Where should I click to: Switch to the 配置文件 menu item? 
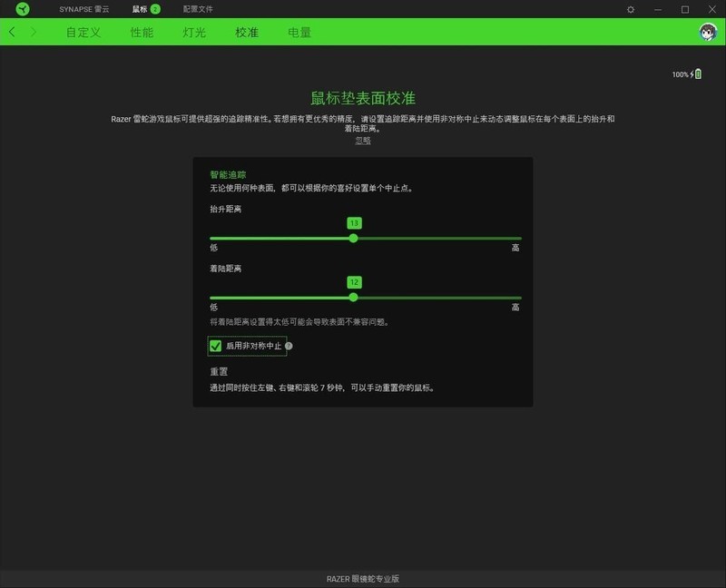pyautogui.click(x=197, y=9)
